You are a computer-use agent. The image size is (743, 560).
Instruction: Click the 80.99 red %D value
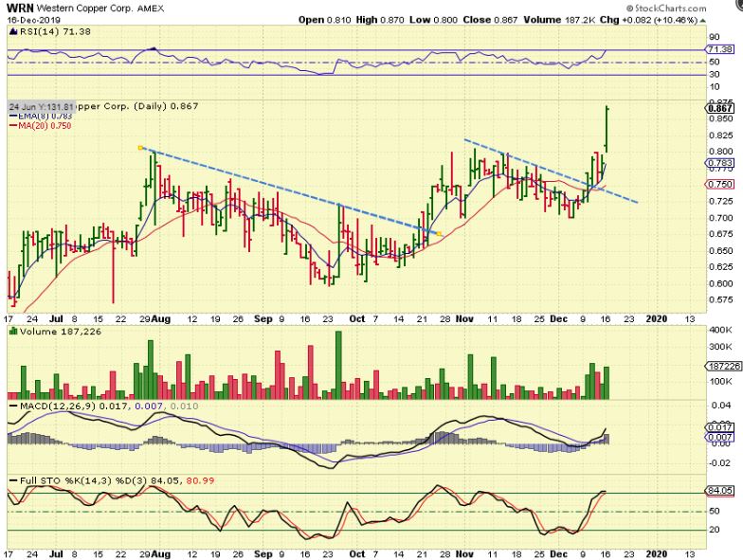pyautogui.click(x=200, y=481)
